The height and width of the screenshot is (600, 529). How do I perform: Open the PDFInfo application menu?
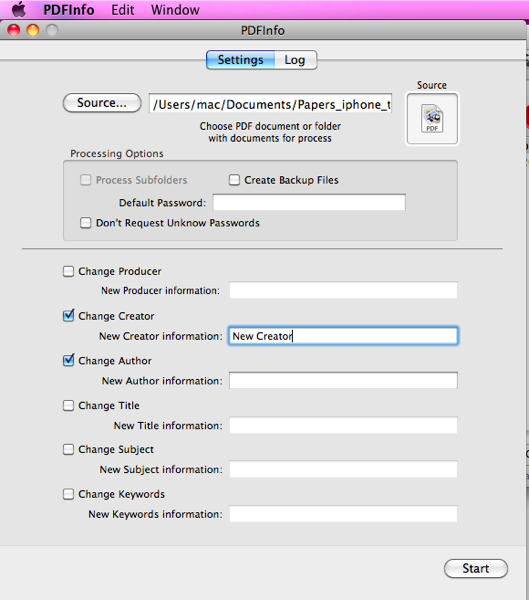69,10
